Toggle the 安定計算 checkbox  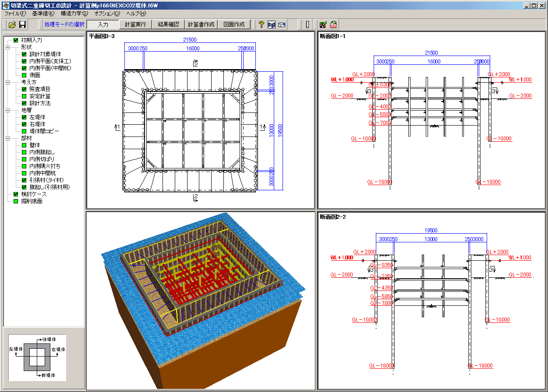pos(24,96)
